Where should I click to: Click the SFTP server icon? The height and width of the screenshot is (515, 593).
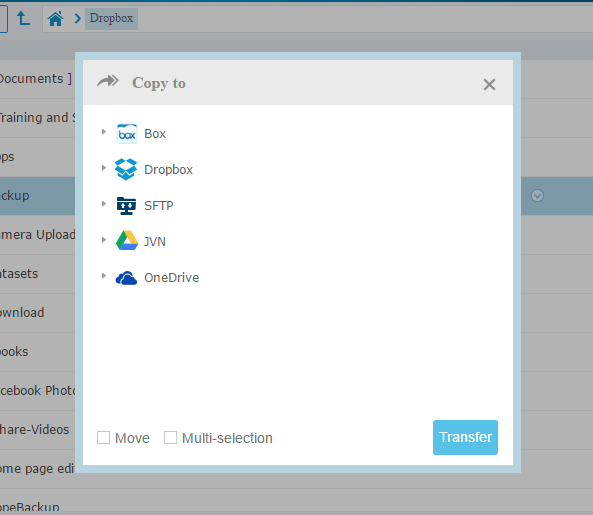[x=126, y=206]
